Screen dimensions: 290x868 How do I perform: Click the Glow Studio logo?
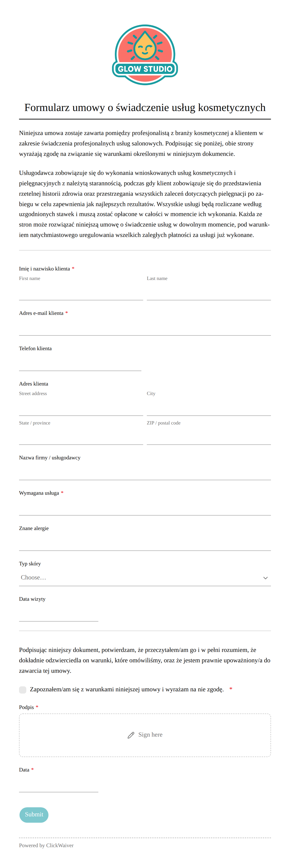point(145,55)
